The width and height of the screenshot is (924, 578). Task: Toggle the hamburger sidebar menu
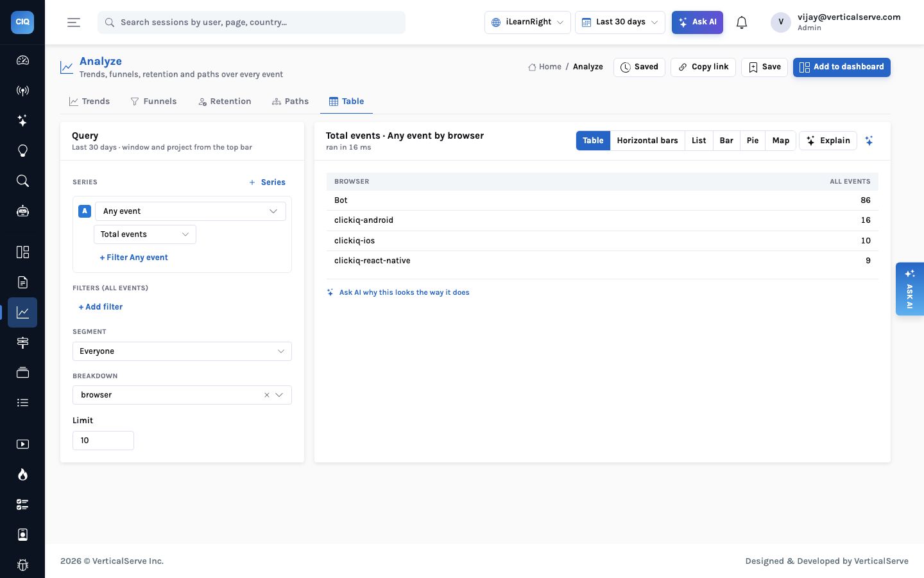point(74,22)
